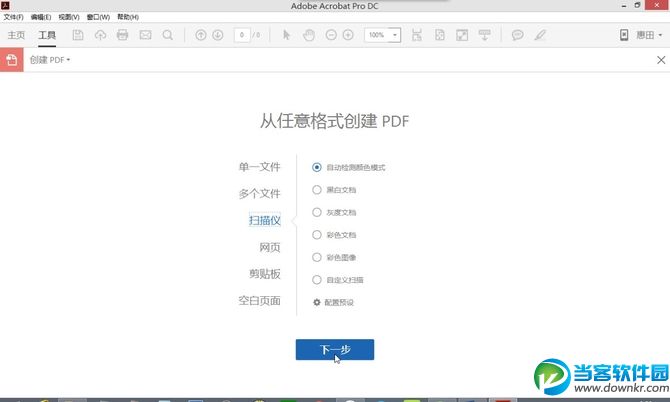Open the search magnifier tool
This screenshot has height=402, width=670.
[168, 35]
